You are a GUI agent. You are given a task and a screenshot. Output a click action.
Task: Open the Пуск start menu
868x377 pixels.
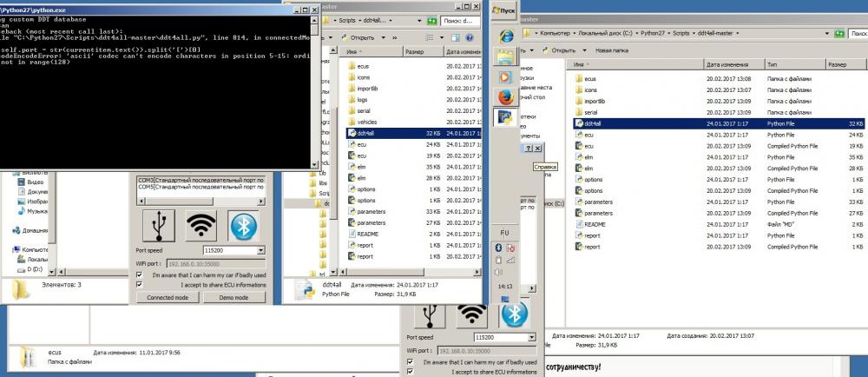click(x=504, y=10)
